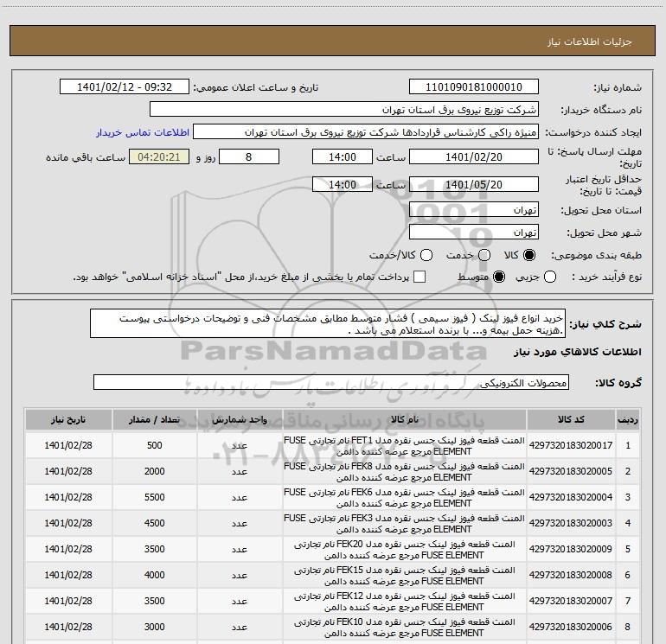
Task: Click product code 4297320183020005
Action: pos(571,471)
